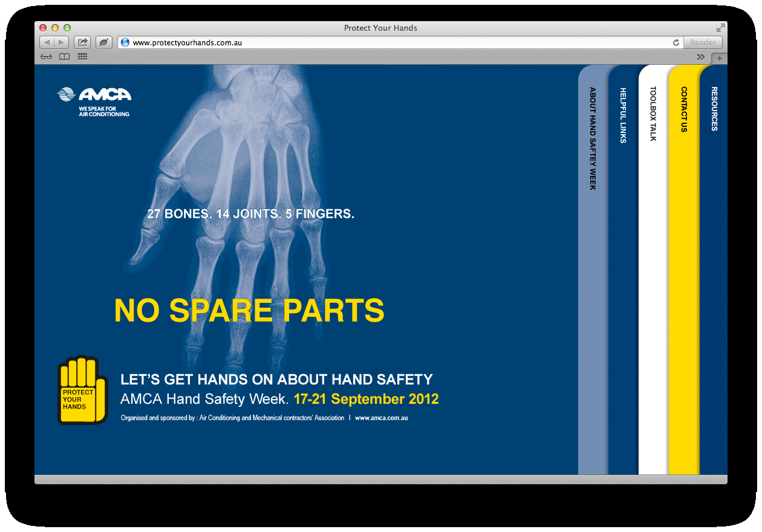Add a new tab with plus button

[x=719, y=58]
